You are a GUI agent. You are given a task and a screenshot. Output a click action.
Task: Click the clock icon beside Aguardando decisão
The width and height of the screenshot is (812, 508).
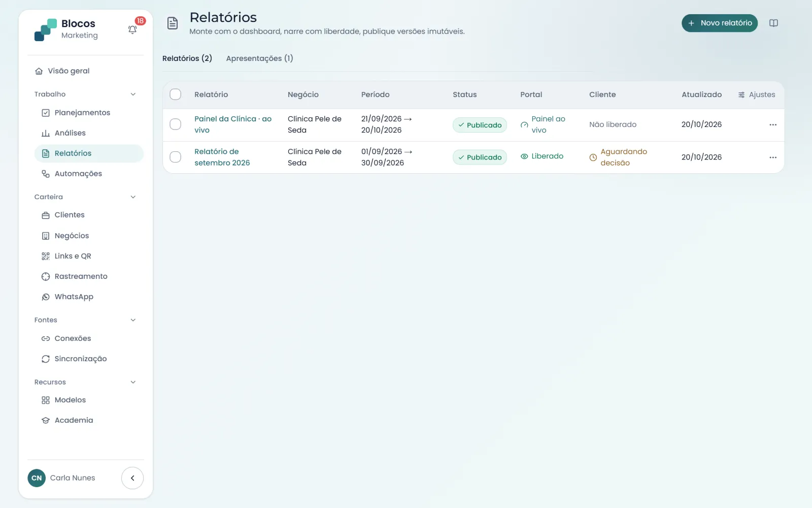(593, 157)
